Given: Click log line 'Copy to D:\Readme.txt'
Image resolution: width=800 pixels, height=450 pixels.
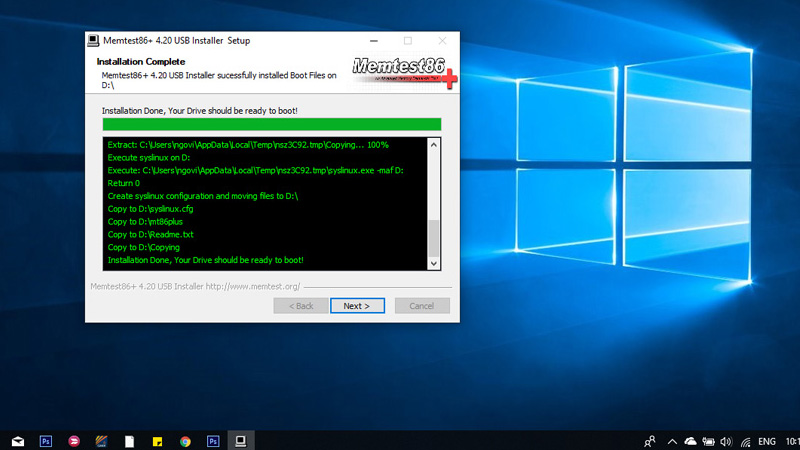Looking at the screenshot, I should coord(150,234).
